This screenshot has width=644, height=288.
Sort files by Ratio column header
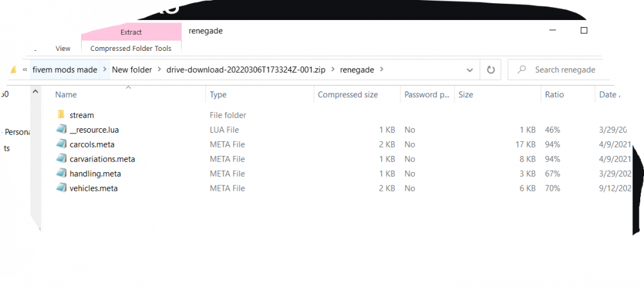coord(554,95)
